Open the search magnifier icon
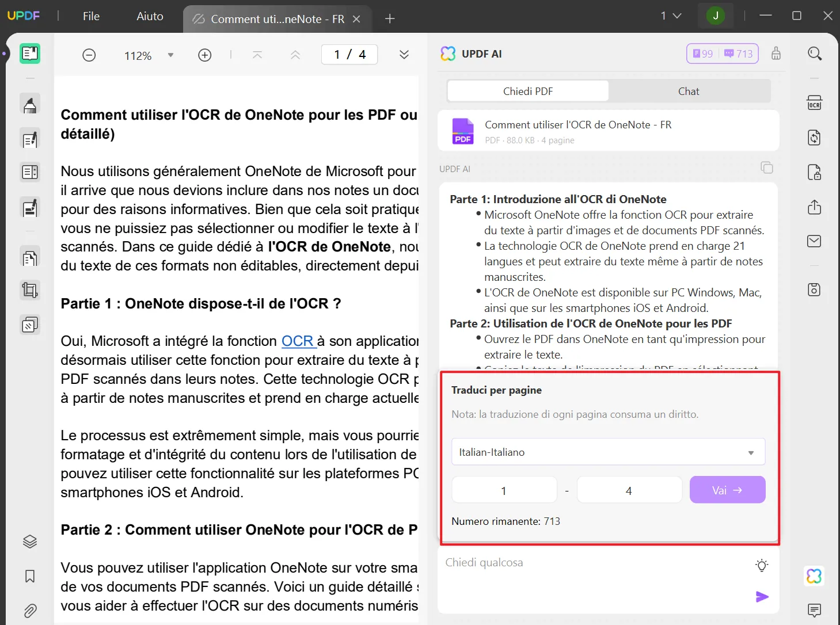 (815, 54)
